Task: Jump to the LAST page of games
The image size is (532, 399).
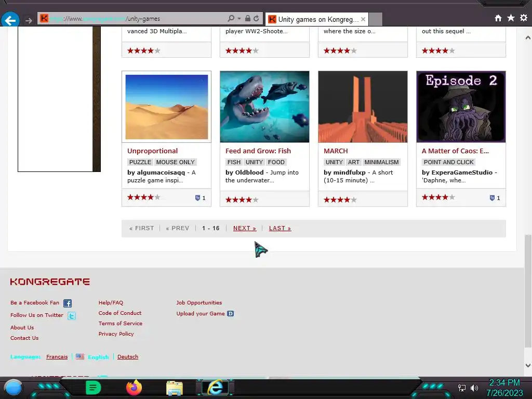Action: (280, 229)
